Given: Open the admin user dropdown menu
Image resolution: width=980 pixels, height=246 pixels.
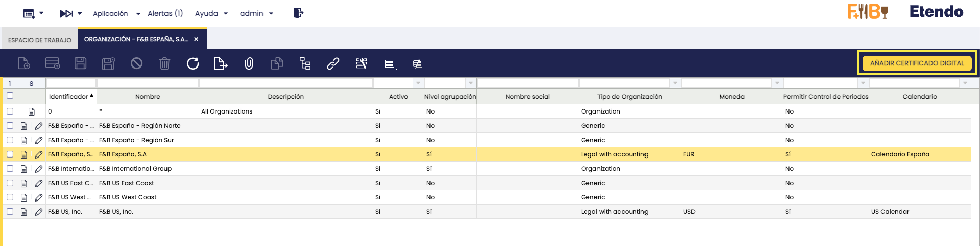Looking at the screenshot, I should pyautogui.click(x=256, y=13).
